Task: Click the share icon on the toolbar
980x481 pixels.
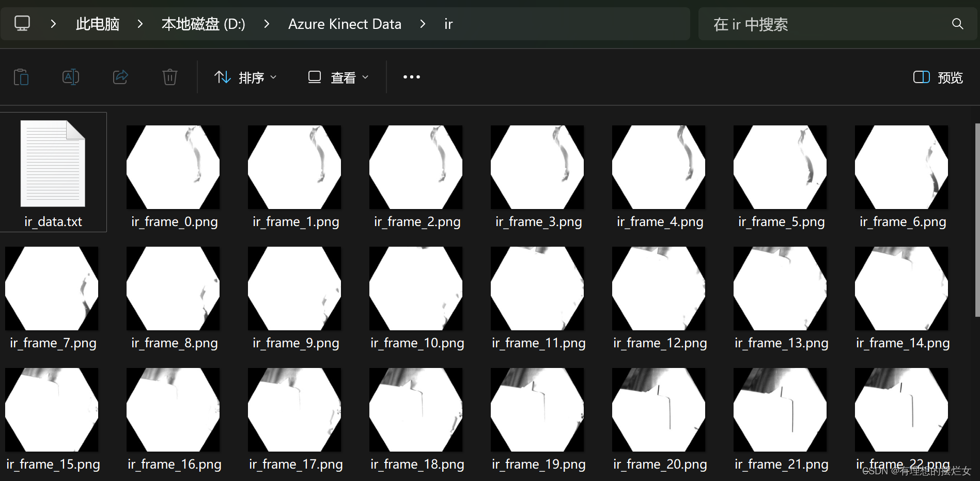Action: (x=120, y=76)
